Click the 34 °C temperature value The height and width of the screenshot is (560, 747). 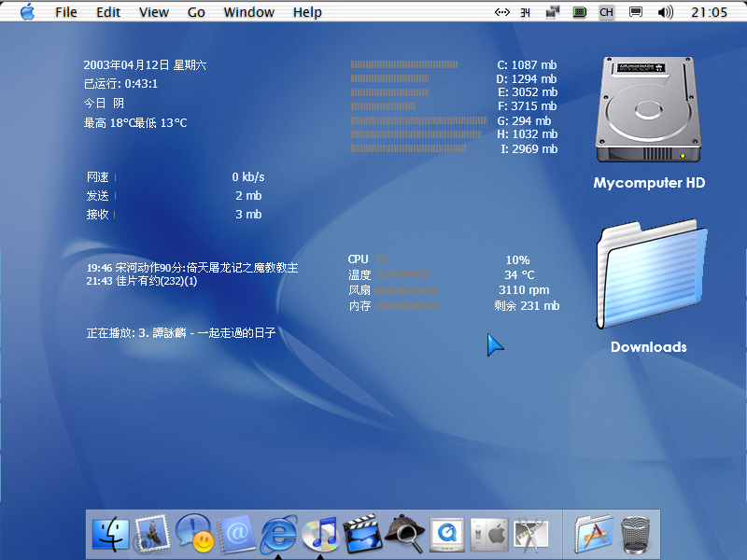(519, 274)
